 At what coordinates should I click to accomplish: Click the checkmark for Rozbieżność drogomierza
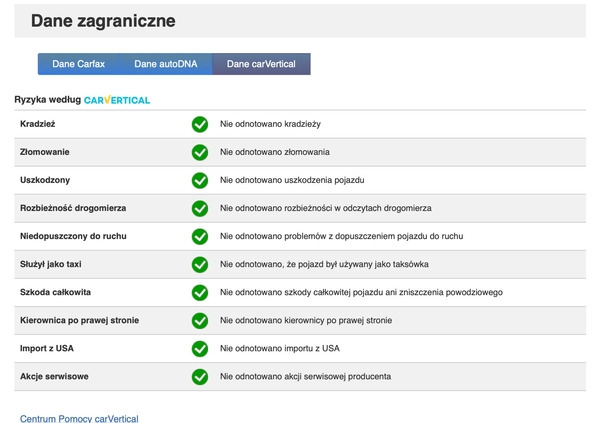coord(200,208)
